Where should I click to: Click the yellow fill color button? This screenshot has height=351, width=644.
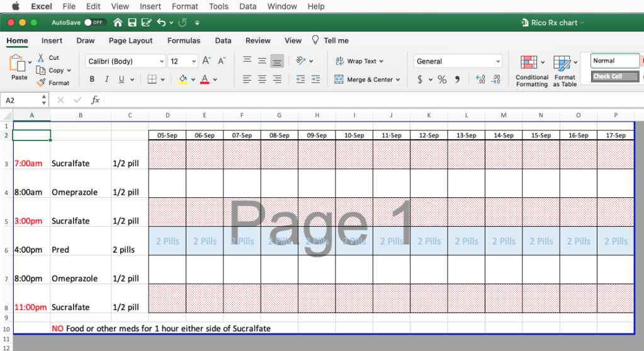coord(183,79)
